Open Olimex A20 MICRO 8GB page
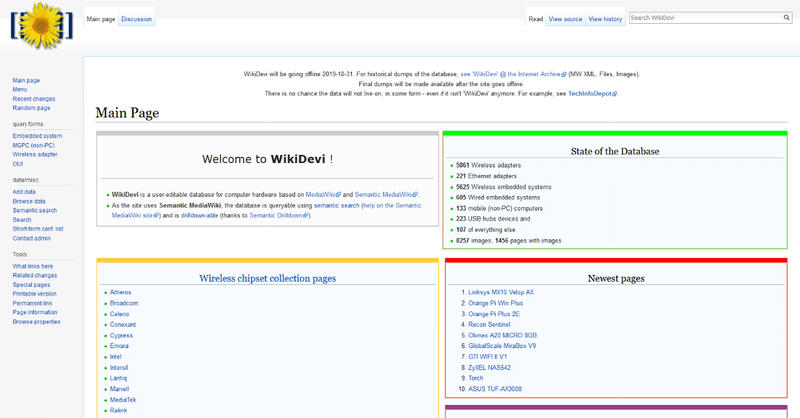 click(503, 335)
